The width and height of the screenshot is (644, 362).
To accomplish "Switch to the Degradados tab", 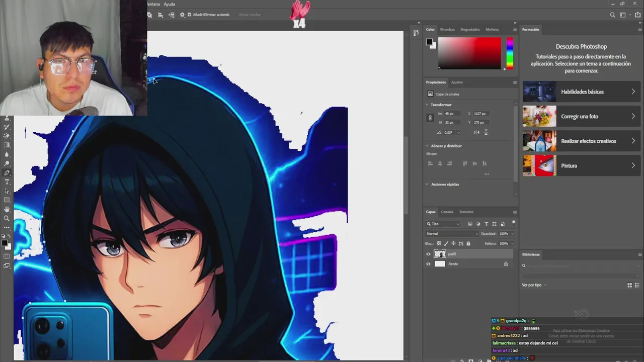I will click(470, 29).
